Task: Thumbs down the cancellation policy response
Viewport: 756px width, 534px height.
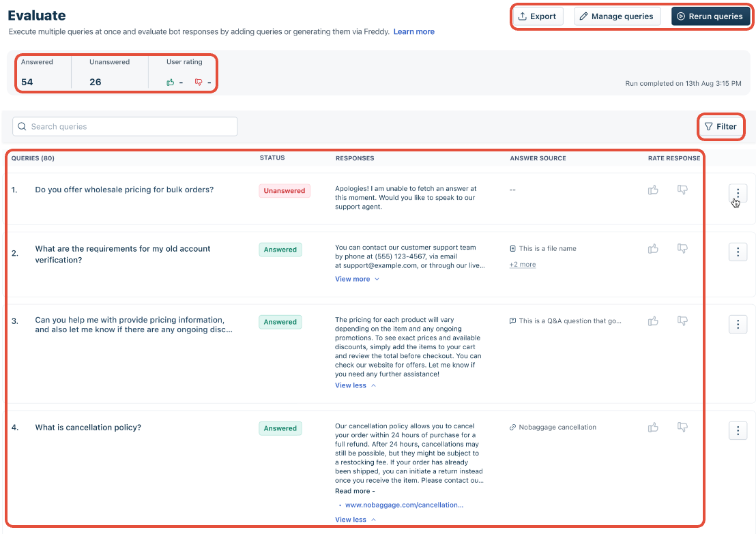Action: pos(682,428)
